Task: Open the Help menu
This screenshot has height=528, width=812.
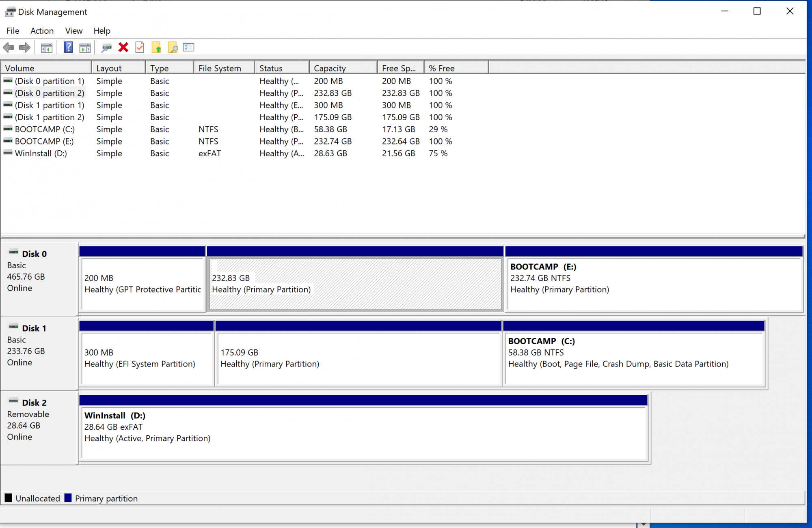Action: point(102,31)
